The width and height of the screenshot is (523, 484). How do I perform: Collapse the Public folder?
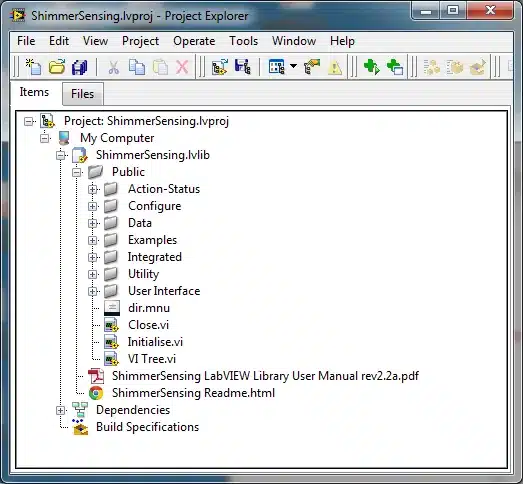(76, 172)
